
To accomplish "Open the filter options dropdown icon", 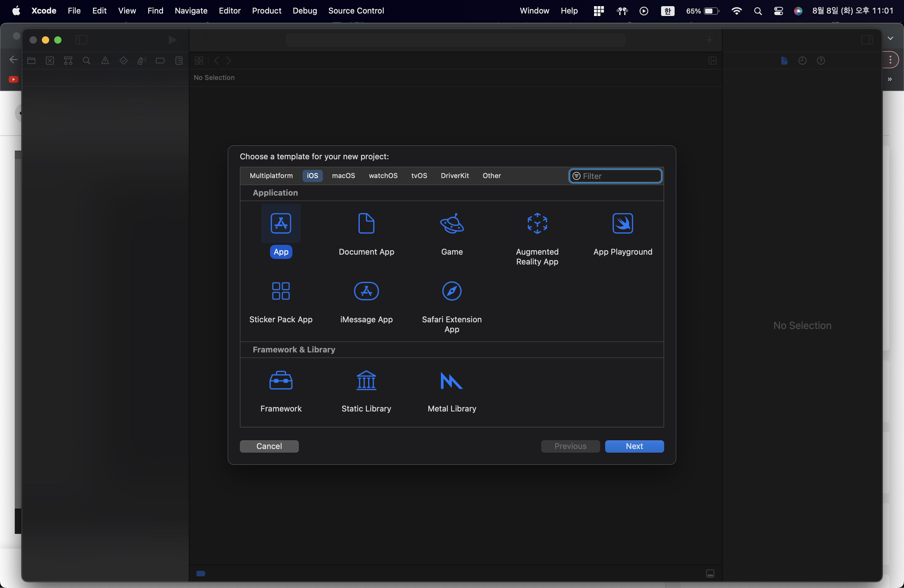I will pos(576,176).
